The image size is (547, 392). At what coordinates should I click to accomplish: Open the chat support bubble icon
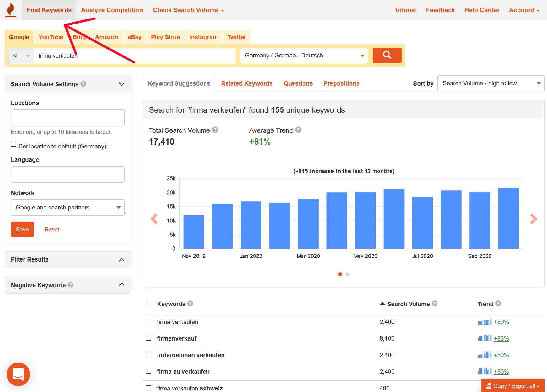(x=18, y=374)
